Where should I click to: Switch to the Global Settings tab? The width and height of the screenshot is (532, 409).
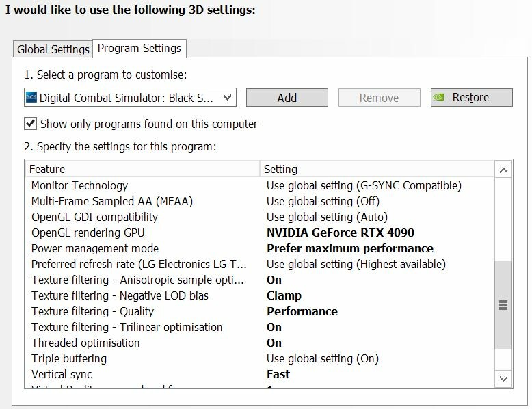pyautogui.click(x=53, y=49)
